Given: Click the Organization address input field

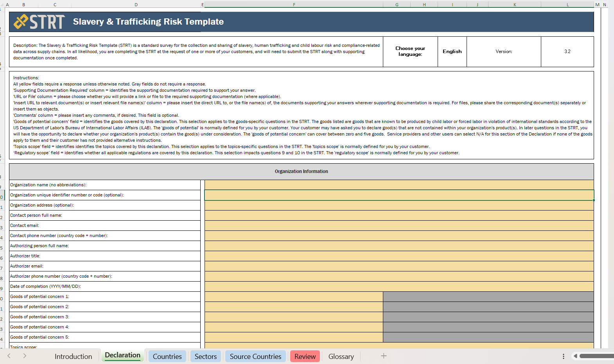Looking at the screenshot, I should pyautogui.click(x=399, y=205).
